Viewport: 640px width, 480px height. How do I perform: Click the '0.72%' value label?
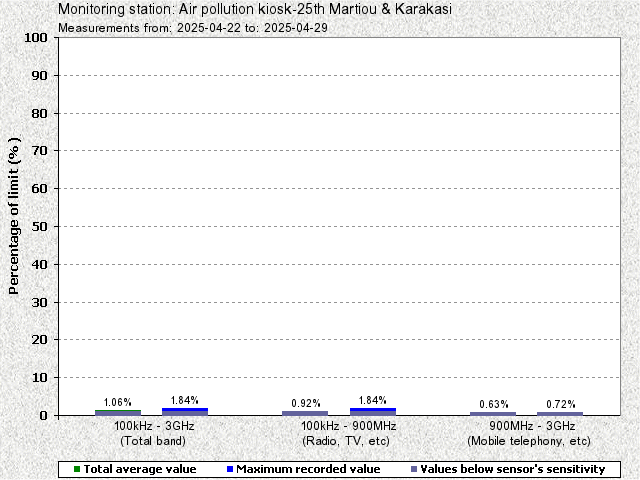tap(561, 404)
